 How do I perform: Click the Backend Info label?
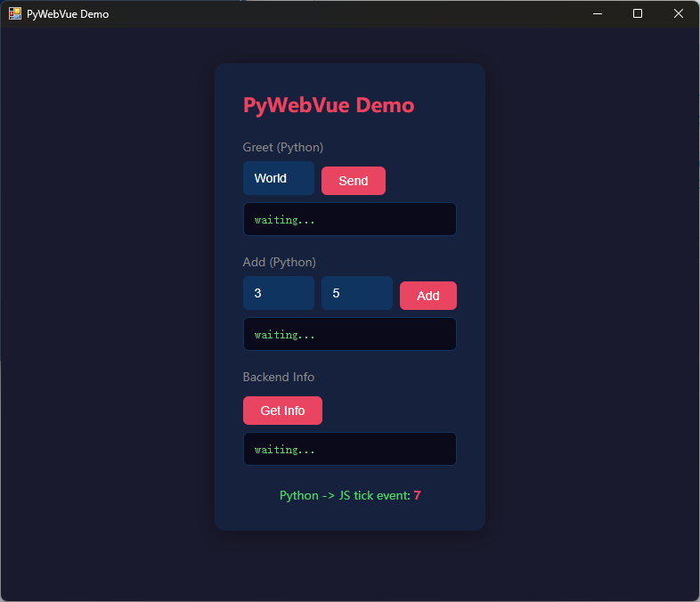tap(279, 377)
